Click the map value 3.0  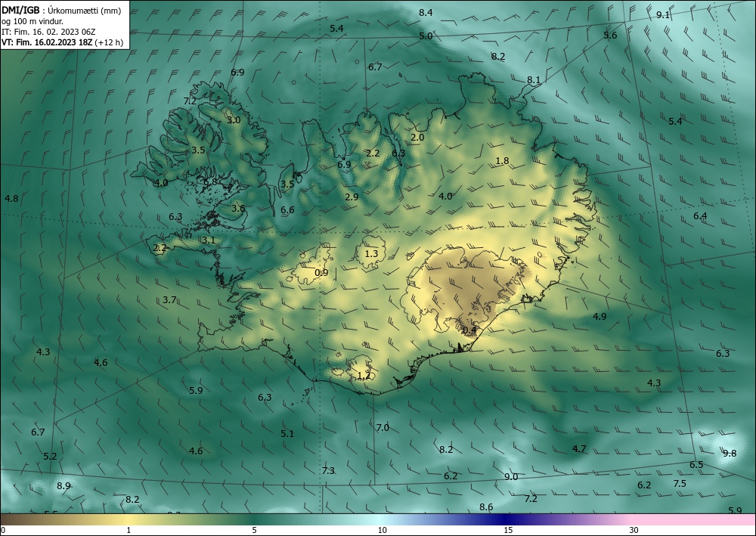coord(234,120)
